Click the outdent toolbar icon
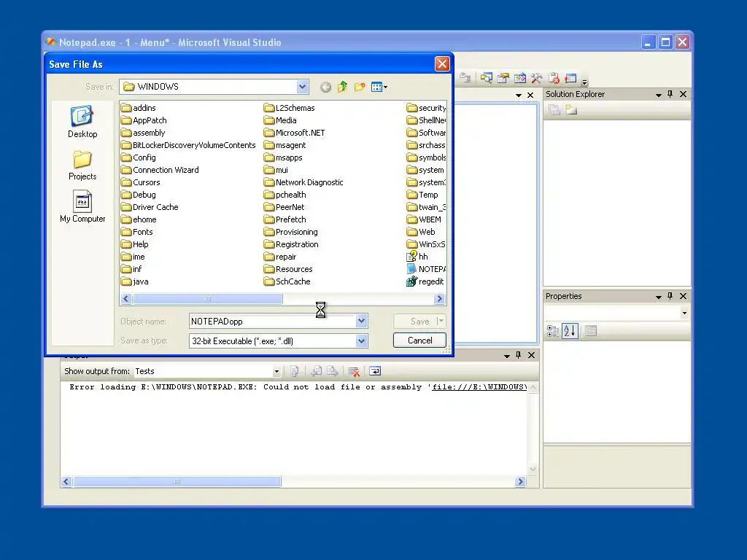Viewport: 747px width, 560px height. [465, 78]
